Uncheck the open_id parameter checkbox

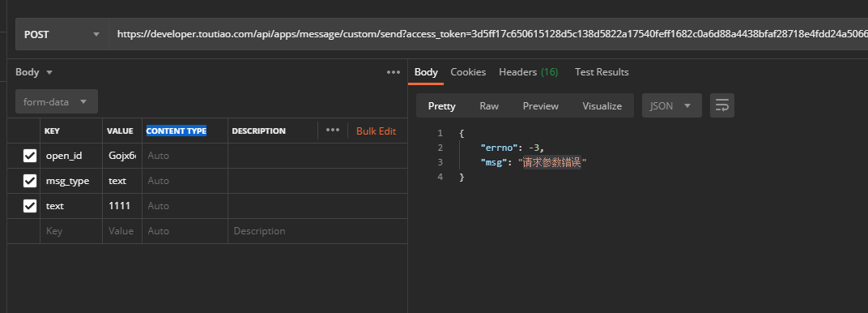(x=30, y=156)
